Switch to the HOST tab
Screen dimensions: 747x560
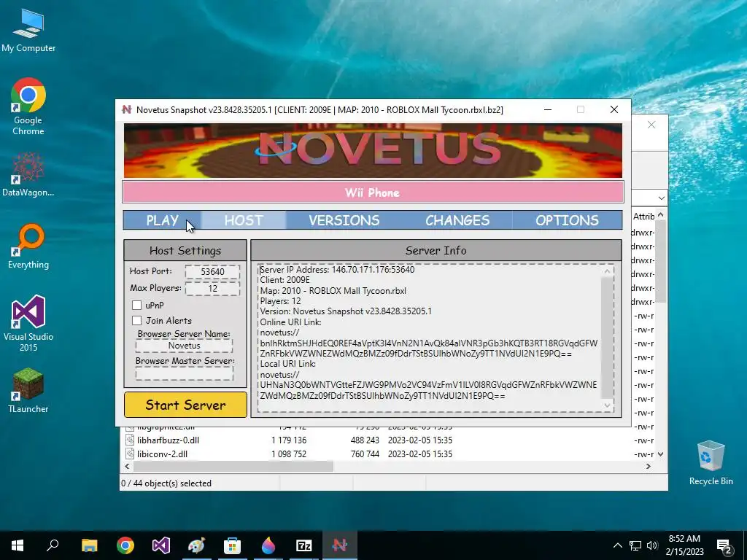click(244, 220)
